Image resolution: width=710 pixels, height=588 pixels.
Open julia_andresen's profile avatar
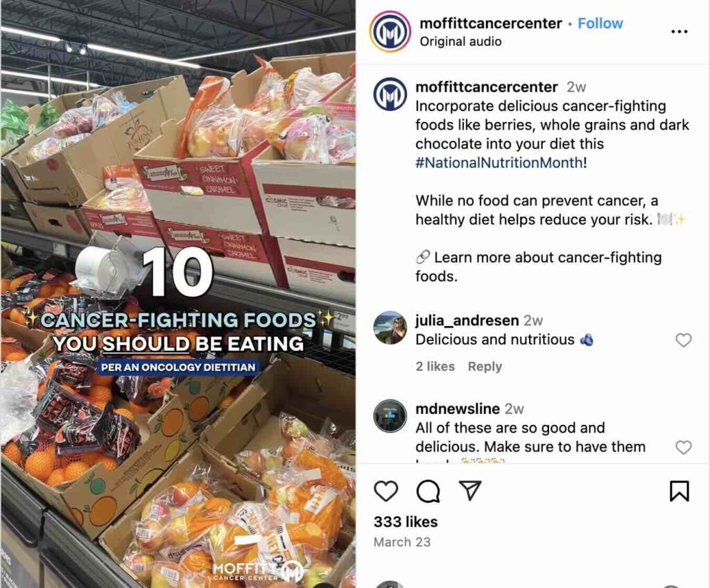(390, 327)
